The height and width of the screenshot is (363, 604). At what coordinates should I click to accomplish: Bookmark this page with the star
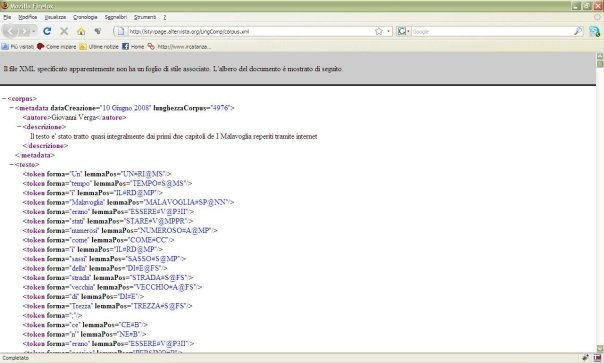[379, 31]
